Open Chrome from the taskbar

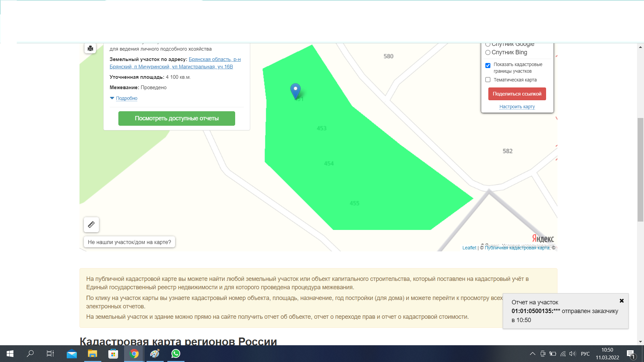(134, 354)
